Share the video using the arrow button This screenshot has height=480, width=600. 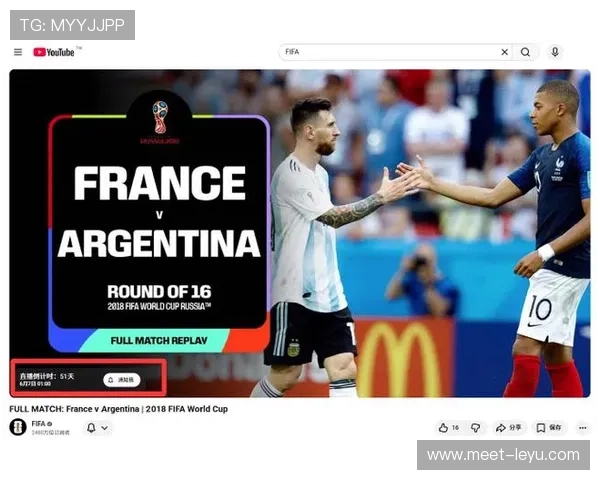click(x=508, y=428)
